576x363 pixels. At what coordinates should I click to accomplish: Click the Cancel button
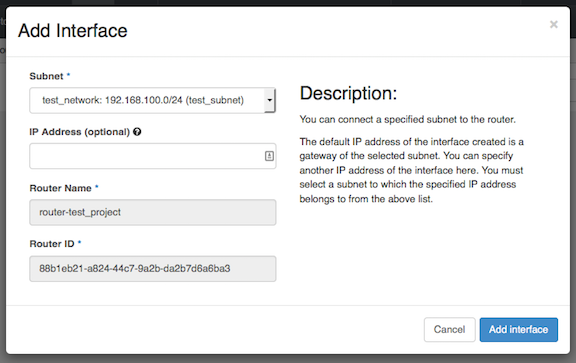pos(450,330)
